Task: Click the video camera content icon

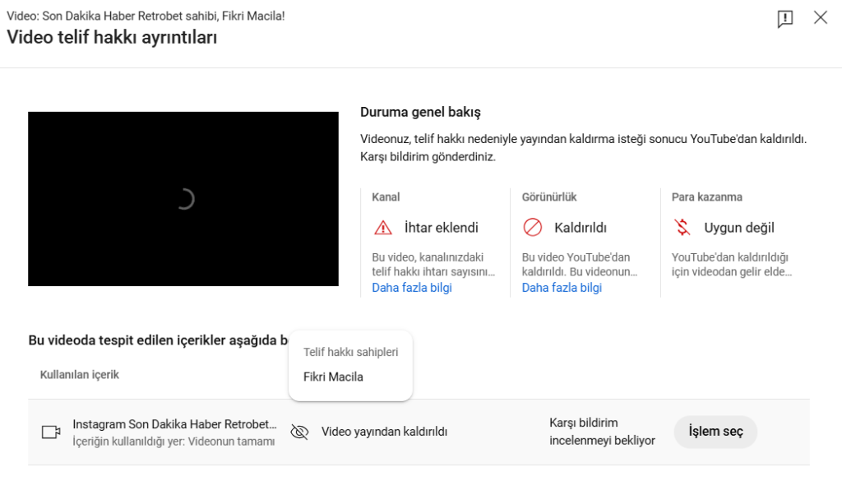Action: [51, 432]
